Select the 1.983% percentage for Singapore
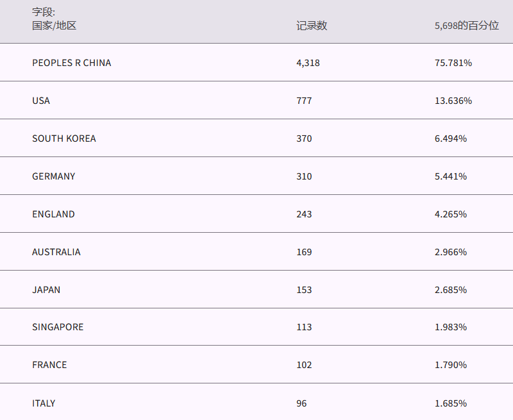The width and height of the screenshot is (513, 420). (x=451, y=327)
